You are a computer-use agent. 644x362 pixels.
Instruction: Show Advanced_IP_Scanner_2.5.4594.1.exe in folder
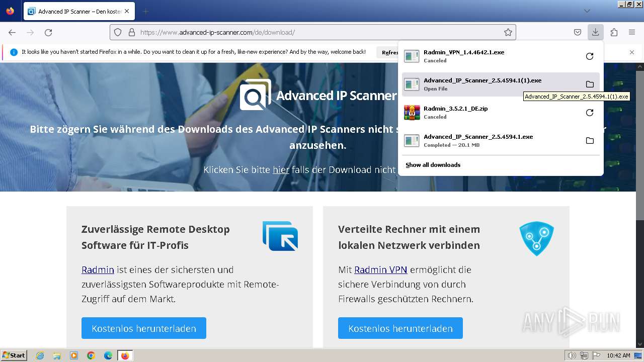[590, 141]
